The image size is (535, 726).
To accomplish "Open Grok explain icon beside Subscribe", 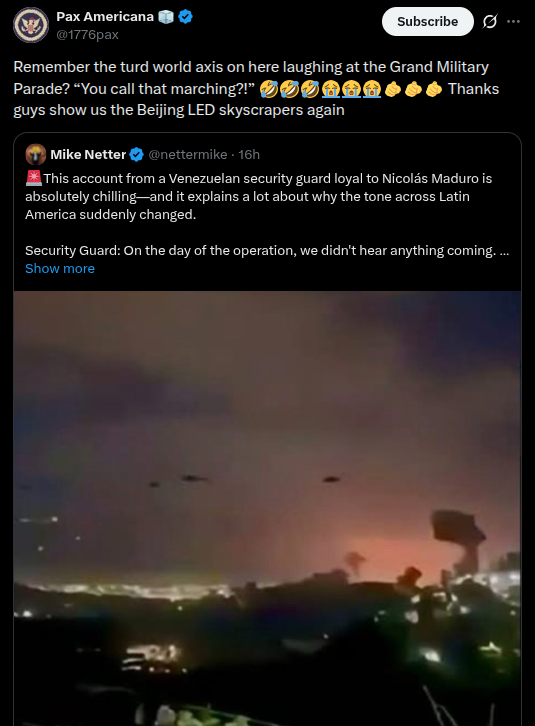I will 490,21.
